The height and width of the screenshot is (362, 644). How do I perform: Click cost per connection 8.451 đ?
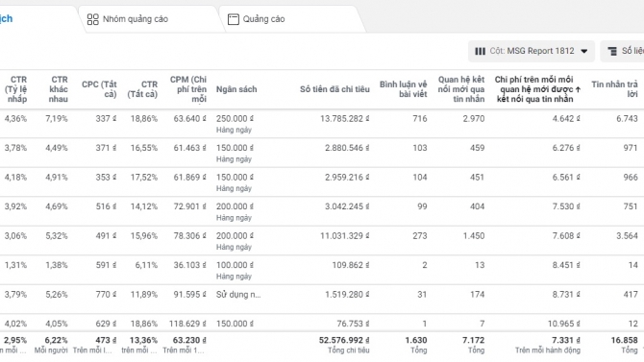[x=566, y=266]
